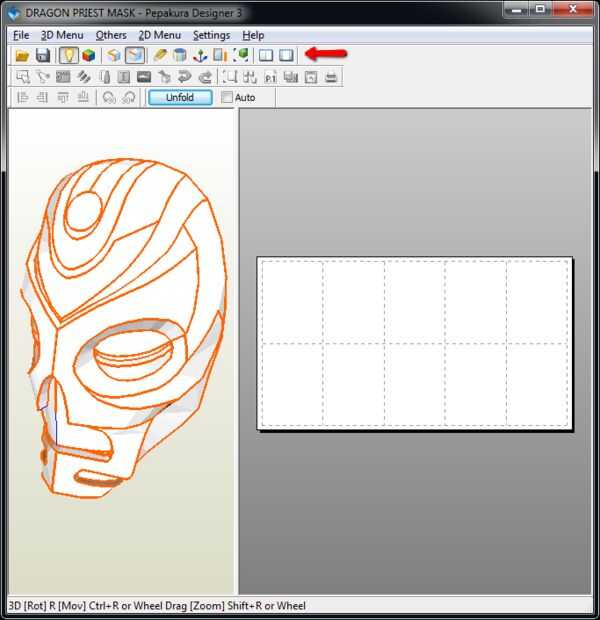
Task: Click the page settings icon before printer
Action: click(x=311, y=77)
